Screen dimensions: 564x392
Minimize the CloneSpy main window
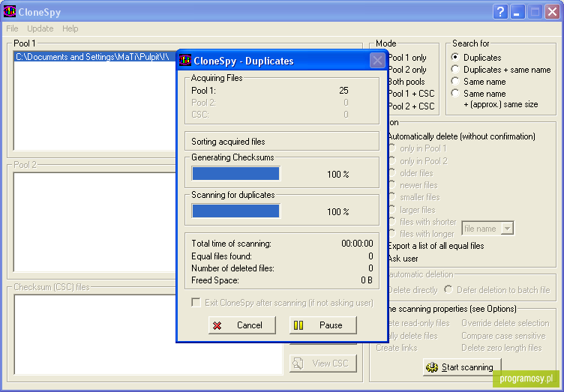[517, 12]
